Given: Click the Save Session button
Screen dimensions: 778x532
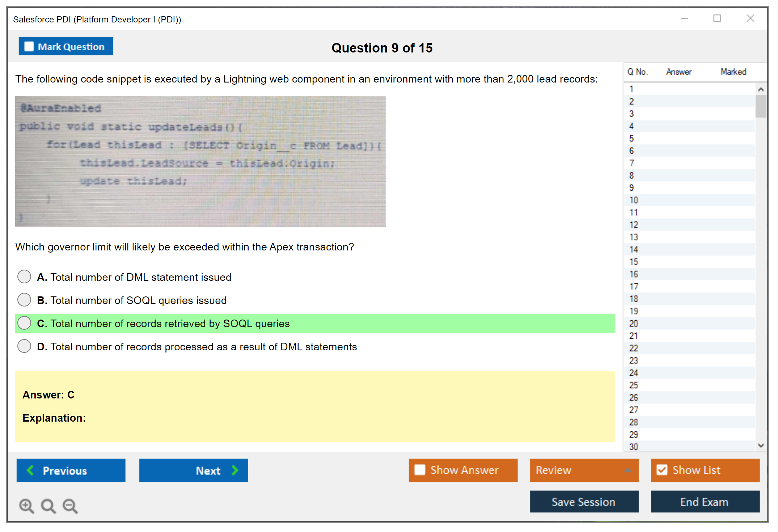Looking at the screenshot, I should 584,502.
